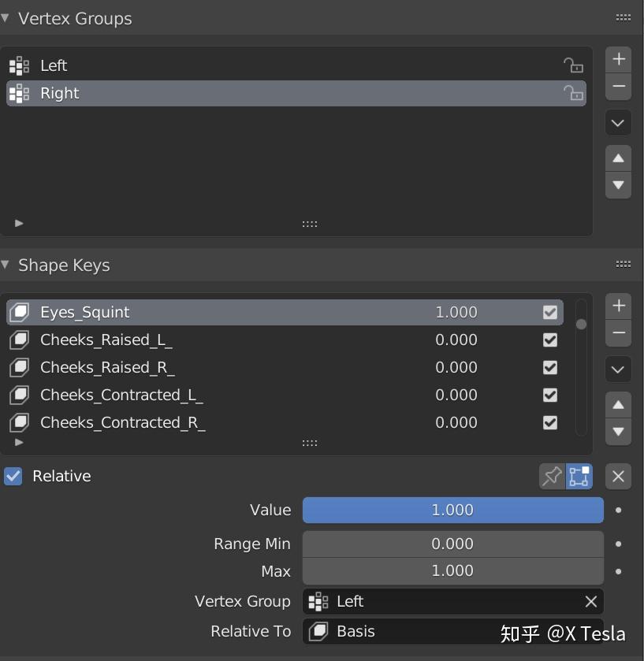644x661 pixels.
Task: Move the Right vertex group up
Action: point(618,158)
